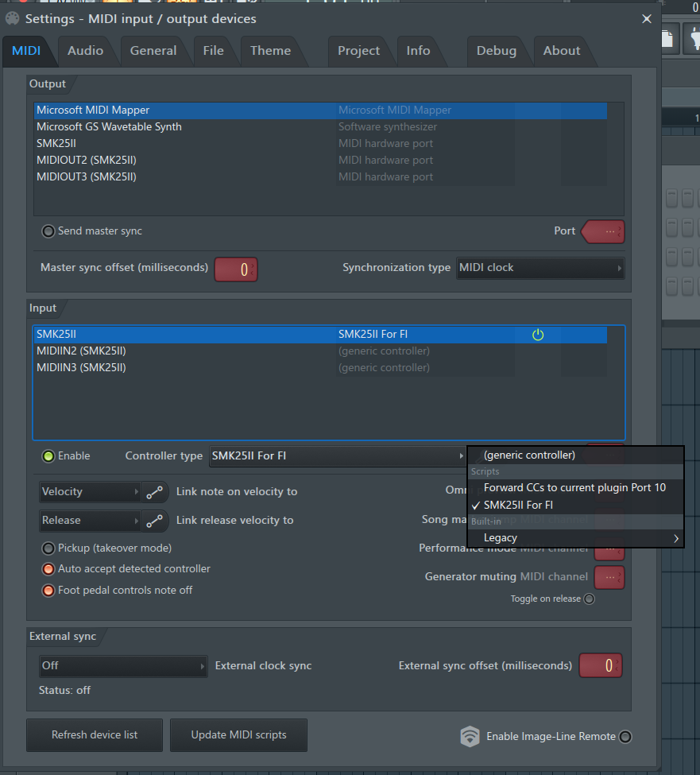The image size is (700, 775).
Task: Switch to the MIDI tab
Action: [x=26, y=50]
